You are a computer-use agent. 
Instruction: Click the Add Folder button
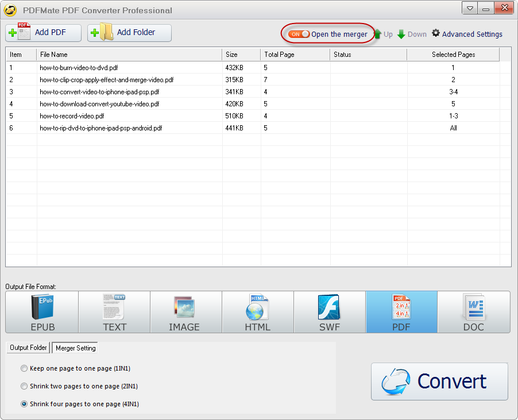(129, 33)
